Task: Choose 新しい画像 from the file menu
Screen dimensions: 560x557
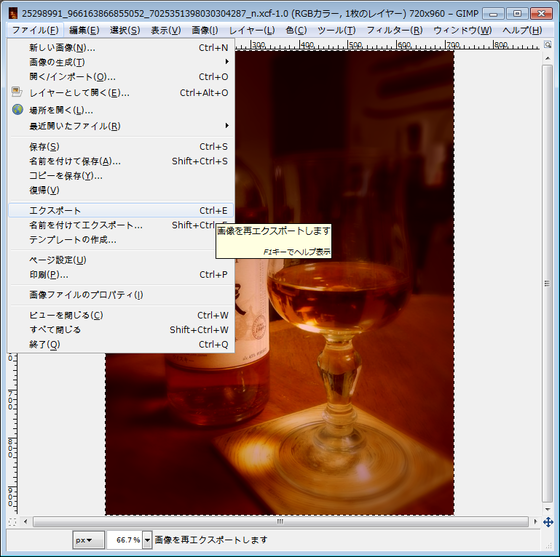Action: coord(121,47)
